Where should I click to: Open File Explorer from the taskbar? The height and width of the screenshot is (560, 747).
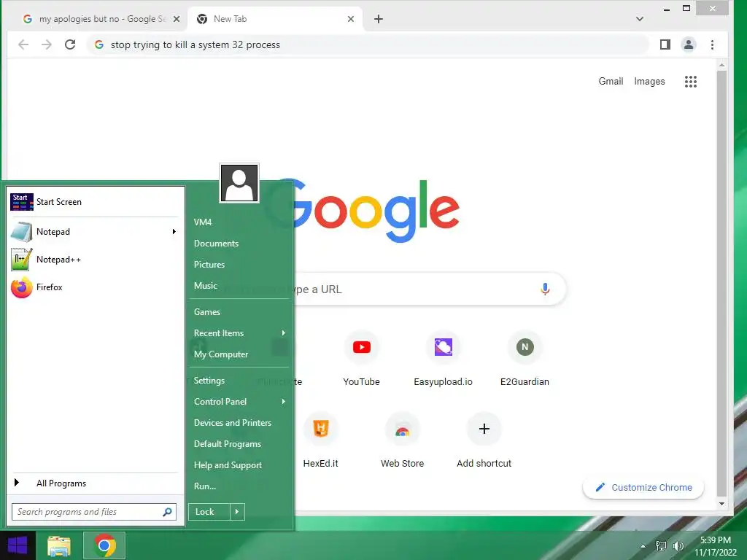tap(59, 545)
